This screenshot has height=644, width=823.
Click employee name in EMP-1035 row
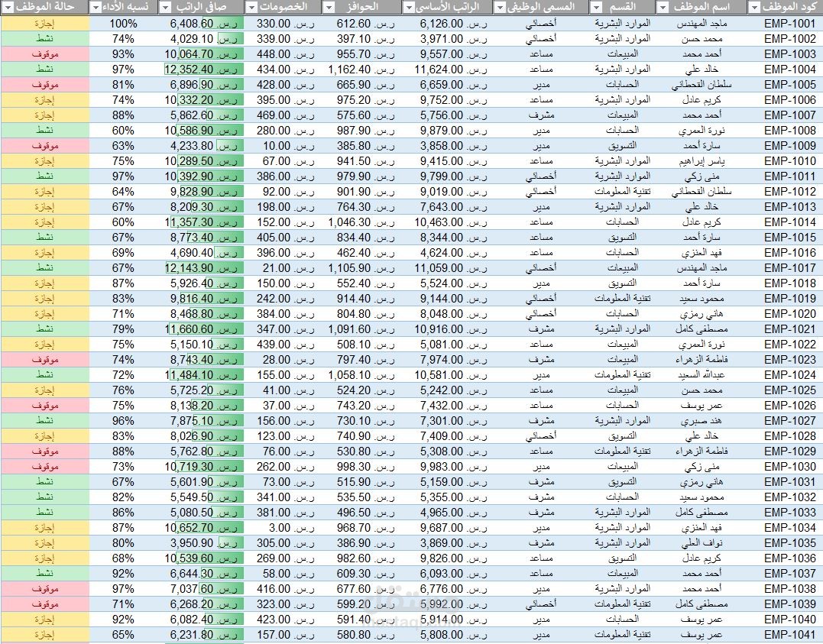(701, 542)
